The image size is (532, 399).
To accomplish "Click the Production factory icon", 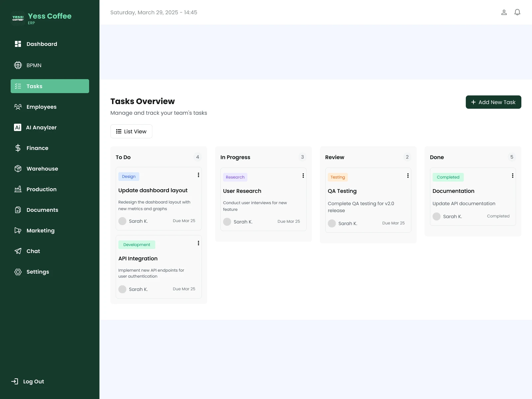I will 18,189.
